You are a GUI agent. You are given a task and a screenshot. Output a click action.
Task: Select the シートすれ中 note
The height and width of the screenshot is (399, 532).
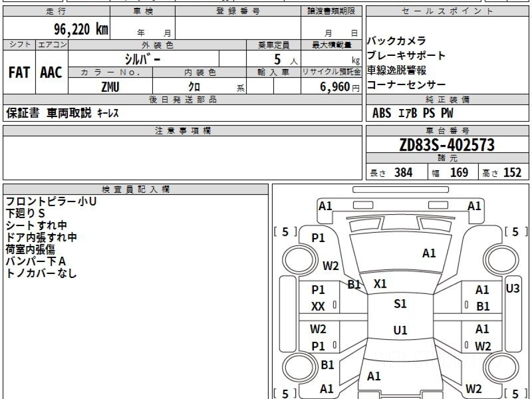(x=36, y=226)
